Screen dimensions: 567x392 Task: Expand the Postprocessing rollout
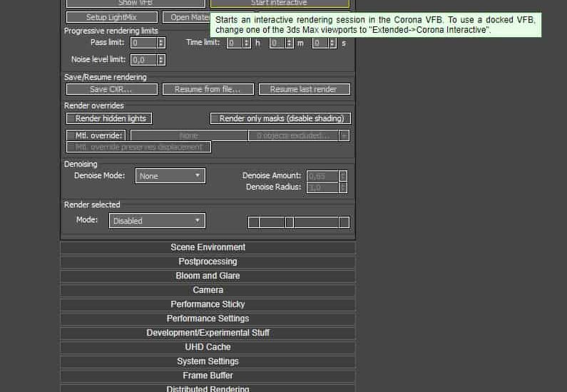point(208,262)
